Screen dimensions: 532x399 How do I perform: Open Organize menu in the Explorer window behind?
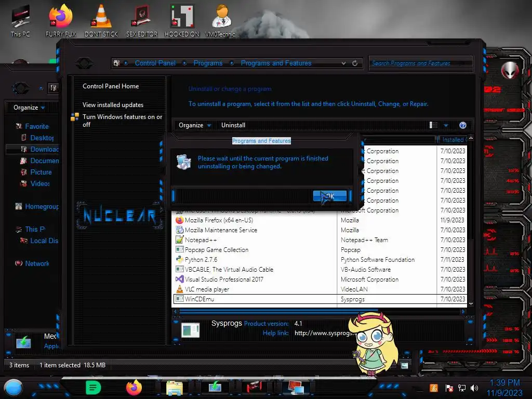[29, 108]
